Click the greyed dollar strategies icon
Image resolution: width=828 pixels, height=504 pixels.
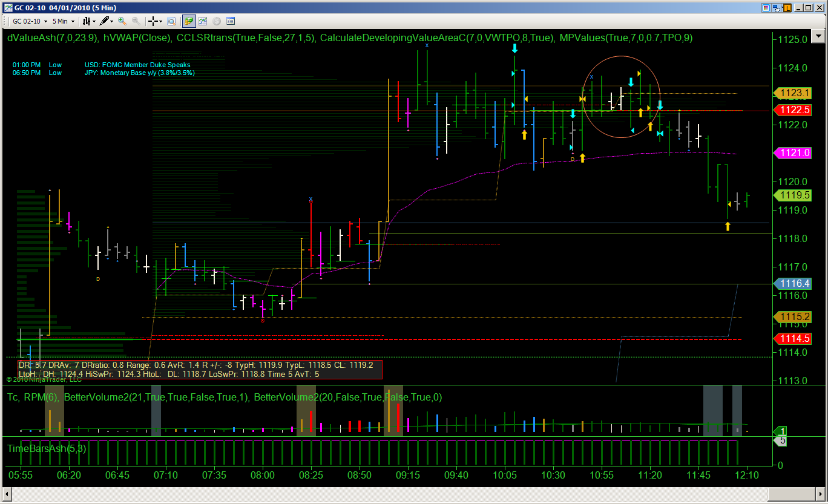[x=217, y=21]
